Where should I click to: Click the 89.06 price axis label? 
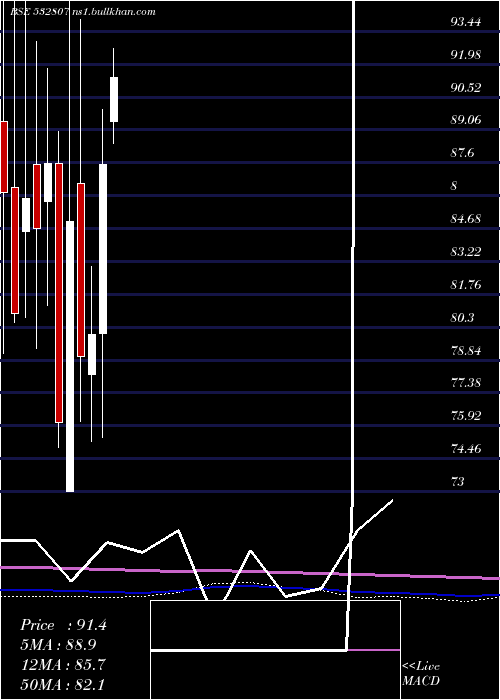pyautogui.click(x=466, y=121)
